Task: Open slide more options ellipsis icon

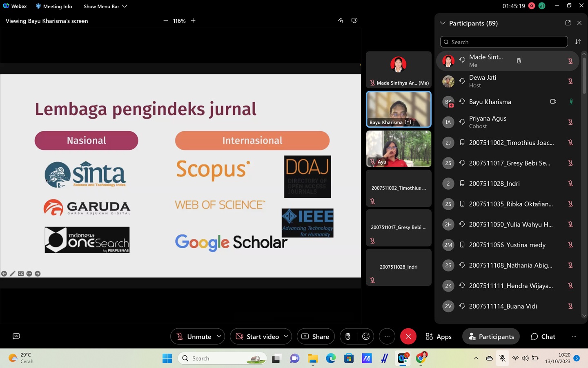Action: pyautogui.click(x=29, y=274)
